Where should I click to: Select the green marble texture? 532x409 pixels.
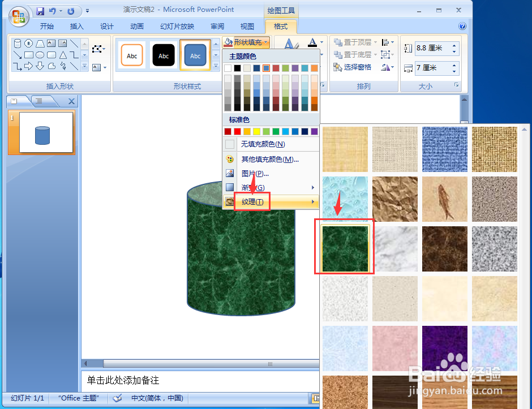pos(345,248)
